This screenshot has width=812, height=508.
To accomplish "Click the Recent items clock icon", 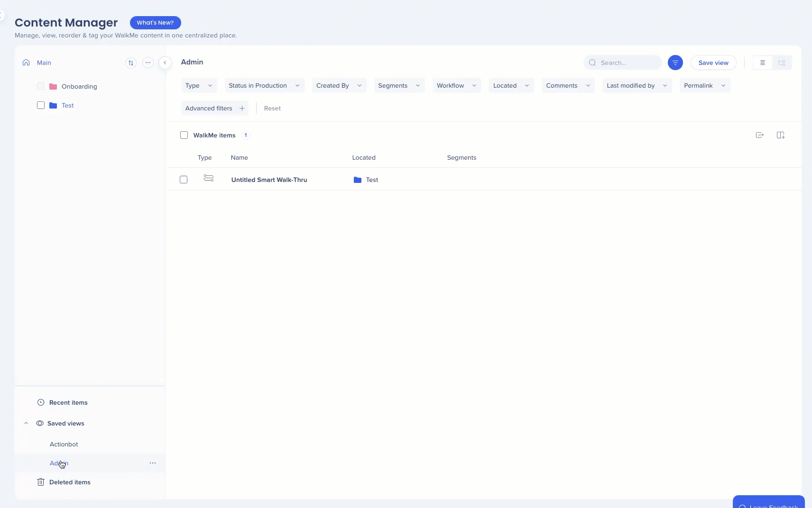I will point(41,402).
